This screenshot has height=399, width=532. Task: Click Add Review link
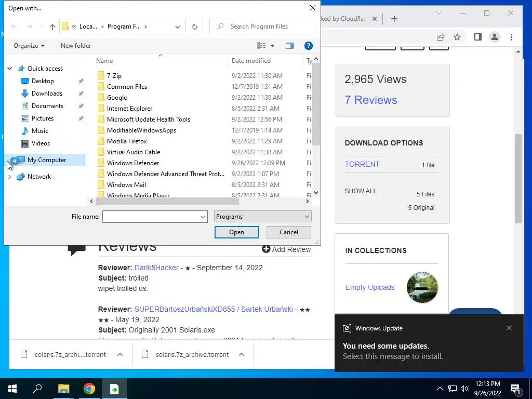[x=286, y=249]
